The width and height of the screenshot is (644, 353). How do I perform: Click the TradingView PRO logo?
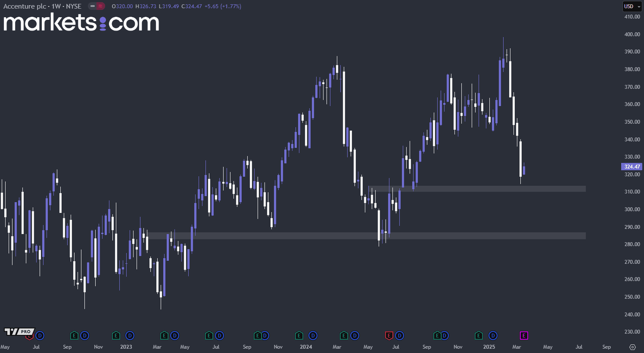19,331
